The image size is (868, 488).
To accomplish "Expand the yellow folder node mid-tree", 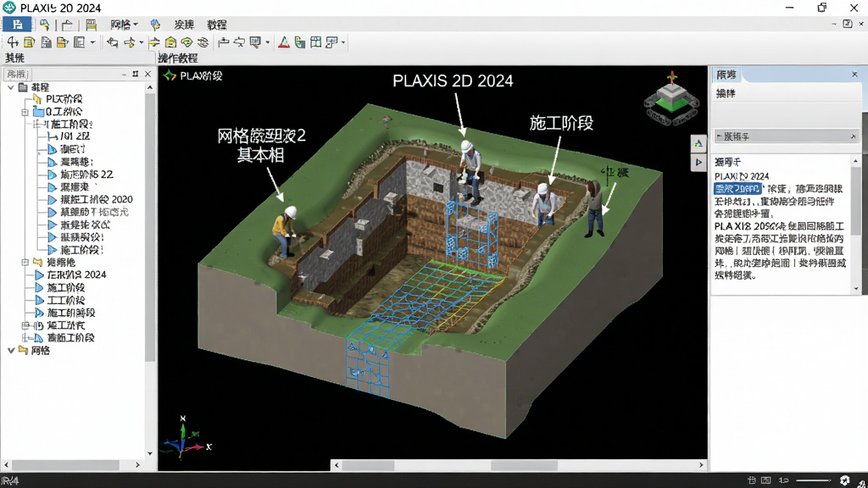I will coord(25,263).
